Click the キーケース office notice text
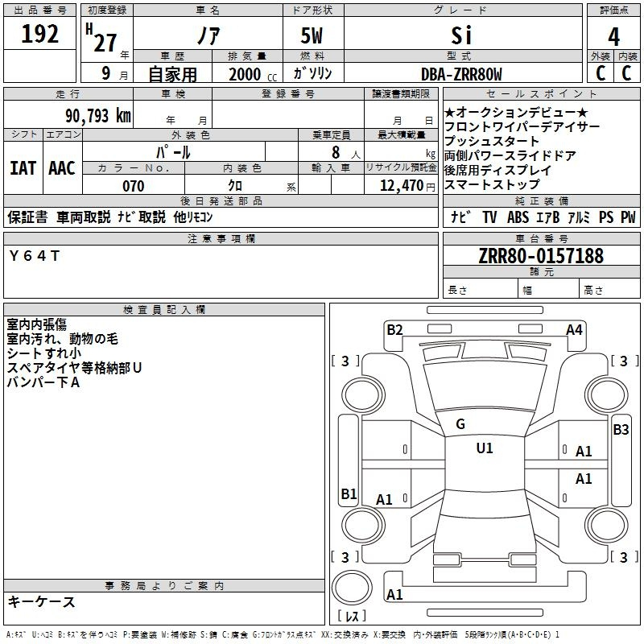Screen dimensions: 644x644 (42, 601)
